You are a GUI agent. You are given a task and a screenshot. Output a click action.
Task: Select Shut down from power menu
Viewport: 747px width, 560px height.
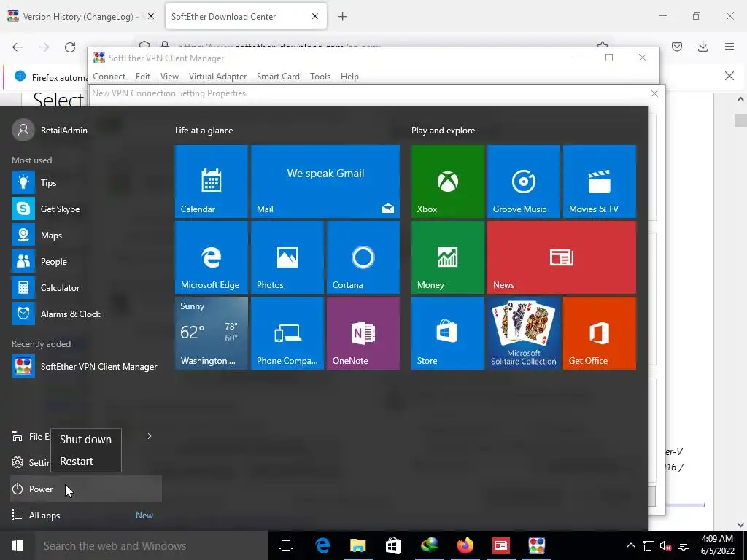coord(86,439)
